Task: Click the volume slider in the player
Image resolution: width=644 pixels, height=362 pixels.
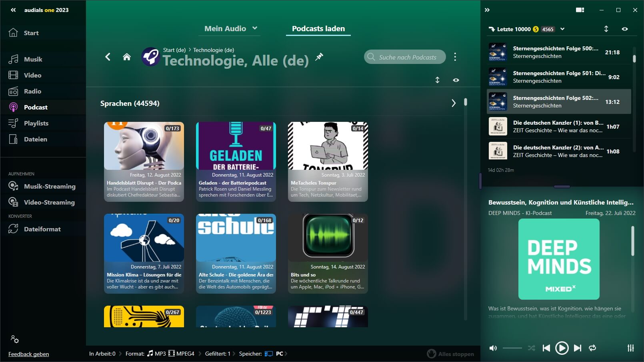Action: coord(512,348)
